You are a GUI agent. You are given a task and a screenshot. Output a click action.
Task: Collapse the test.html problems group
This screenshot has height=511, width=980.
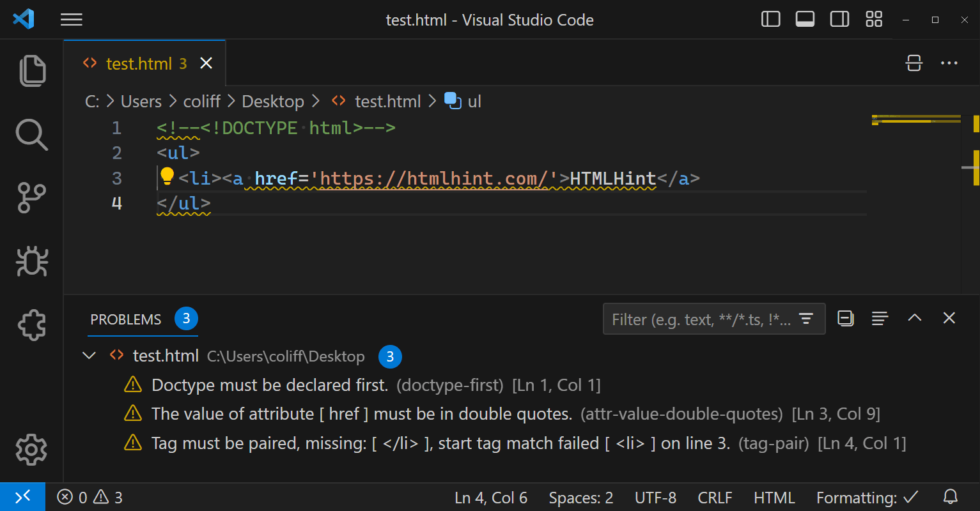point(89,356)
